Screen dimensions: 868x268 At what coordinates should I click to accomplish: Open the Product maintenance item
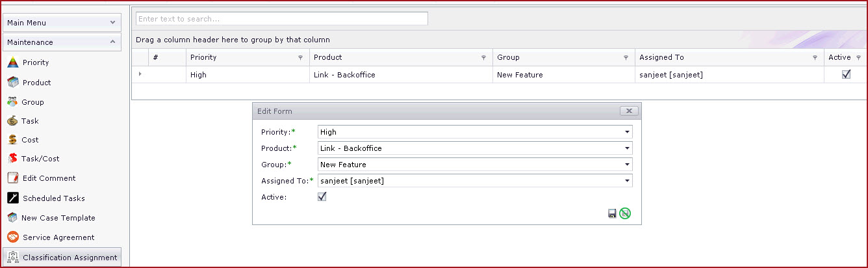pyautogui.click(x=36, y=83)
